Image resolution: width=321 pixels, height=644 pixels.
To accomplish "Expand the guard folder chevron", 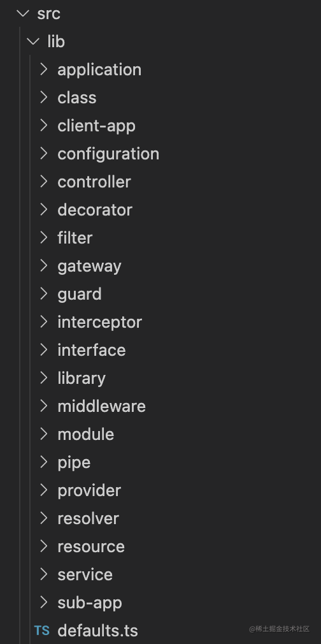I will pyautogui.click(x=44, y=294).
